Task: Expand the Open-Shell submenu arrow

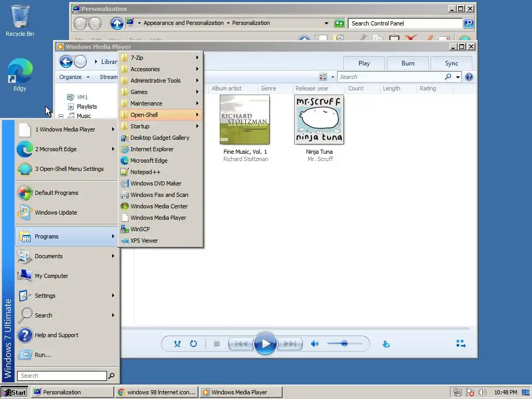Action: pos(197,115)
